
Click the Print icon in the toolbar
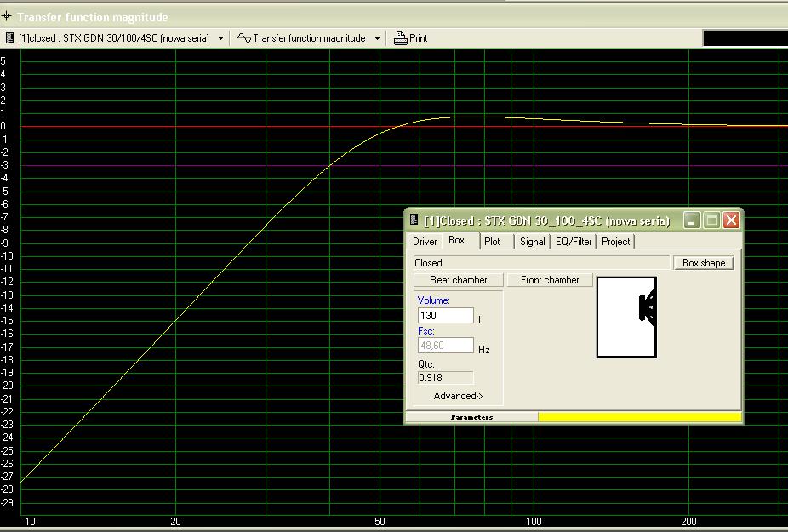tap(401, 38)
